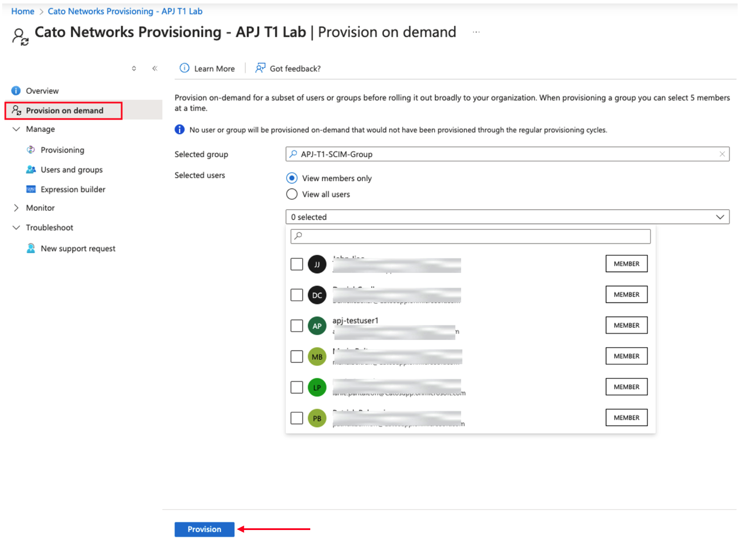Click the Overview info icon in sidebar
The image size is (756, 544).
[x=16, y=90]
